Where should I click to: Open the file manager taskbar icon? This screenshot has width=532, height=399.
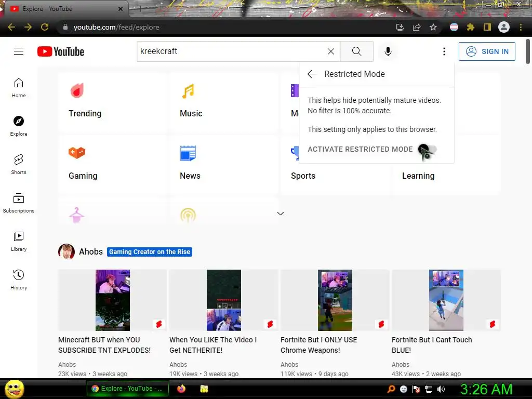coord(204,389)
